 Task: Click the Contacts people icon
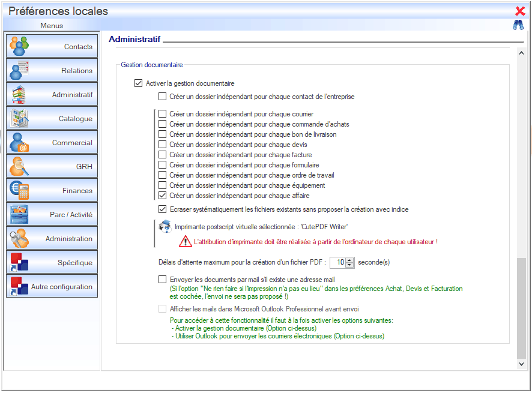point(19,46)
